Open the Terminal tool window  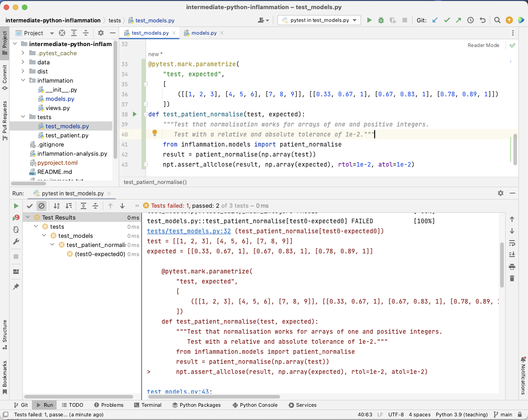[148, 405]
